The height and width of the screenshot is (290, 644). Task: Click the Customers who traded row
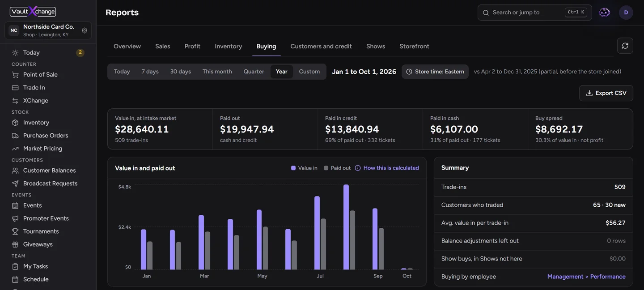pyautogui.click(x=534, y=205)
